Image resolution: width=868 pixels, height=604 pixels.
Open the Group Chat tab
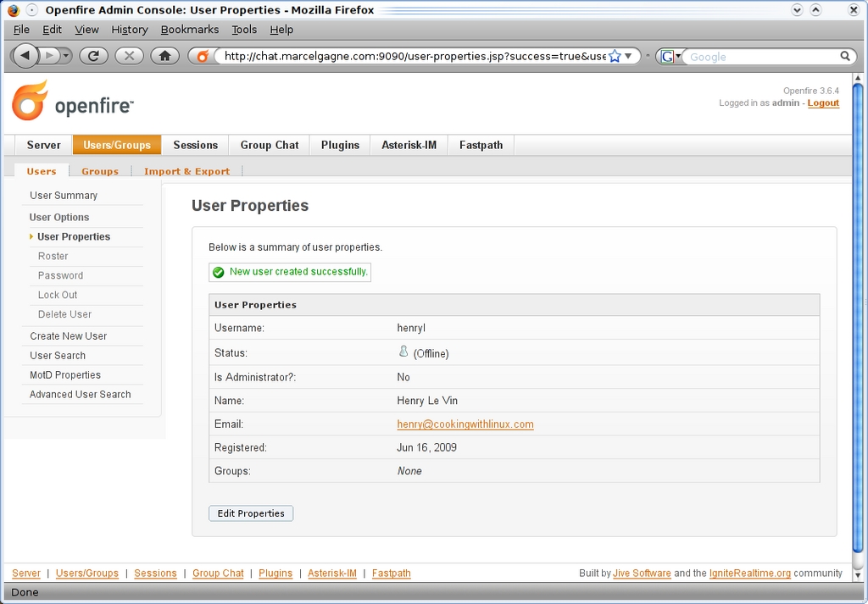pyautogui.click(x=269, y=145)
